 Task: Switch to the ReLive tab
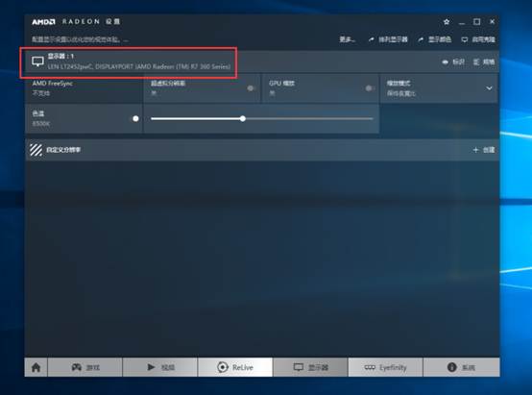pyautogui.click(x=235, y=367)
